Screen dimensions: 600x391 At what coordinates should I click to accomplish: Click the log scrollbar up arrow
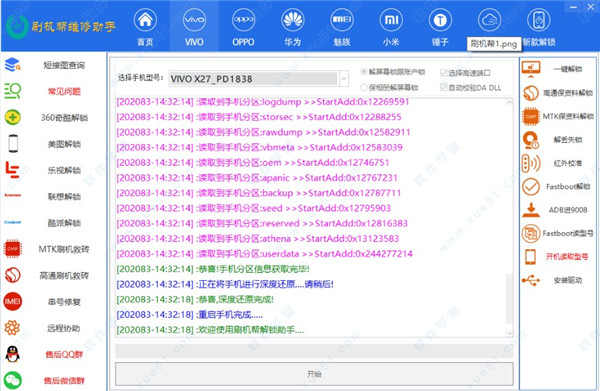click(509, 102)
